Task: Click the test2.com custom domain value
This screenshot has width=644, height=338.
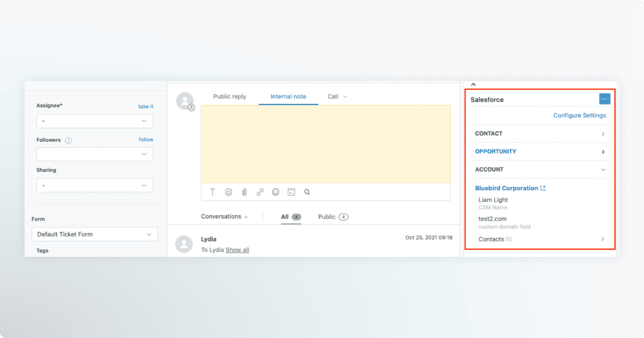Action: (492, 219)
